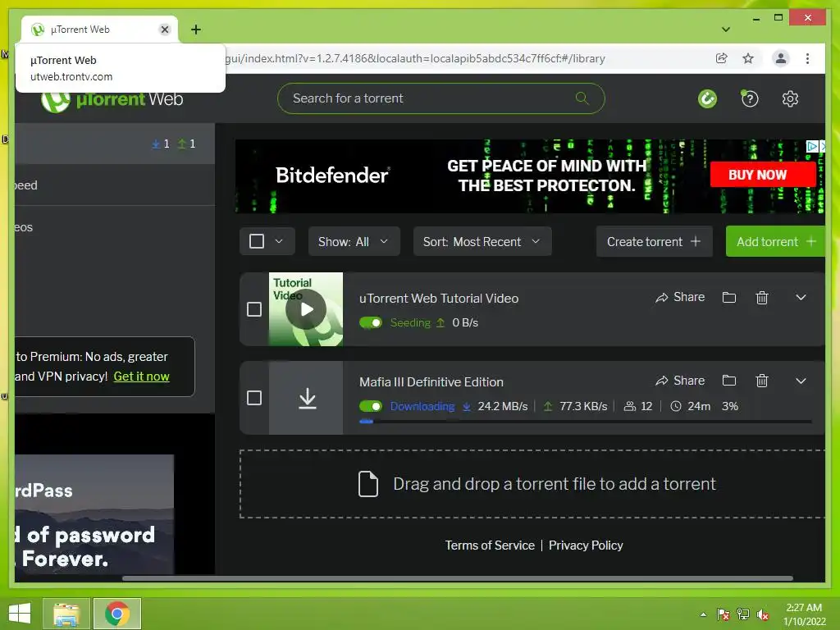Click the peers count 12
Image resolution: width=840 pixels, height=630 pixels.
[638, 407]
